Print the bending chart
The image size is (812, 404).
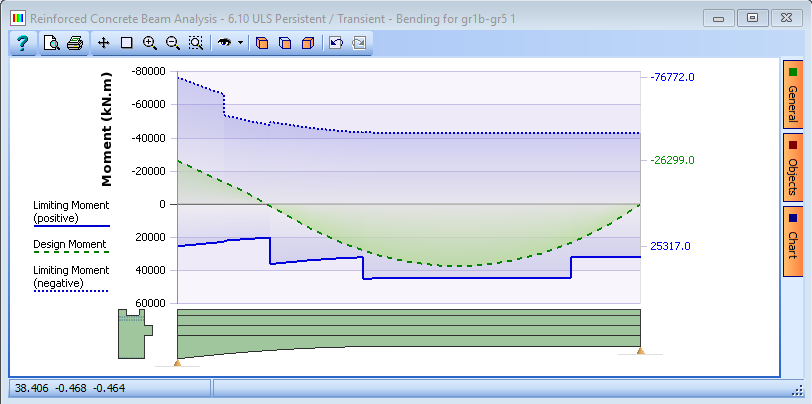pyautogui.click(x=75, y=43)
